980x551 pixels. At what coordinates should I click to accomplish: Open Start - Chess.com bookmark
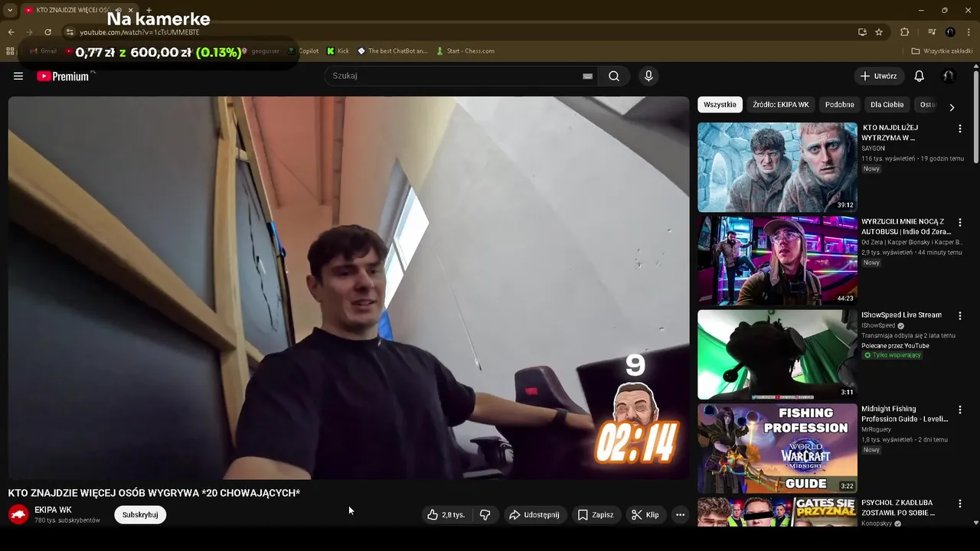pos(465,51)
